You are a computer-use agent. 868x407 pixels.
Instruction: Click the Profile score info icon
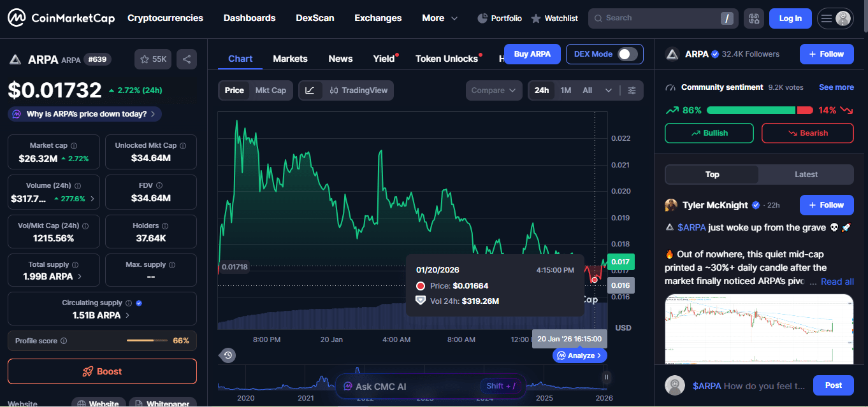coord(64,341)
